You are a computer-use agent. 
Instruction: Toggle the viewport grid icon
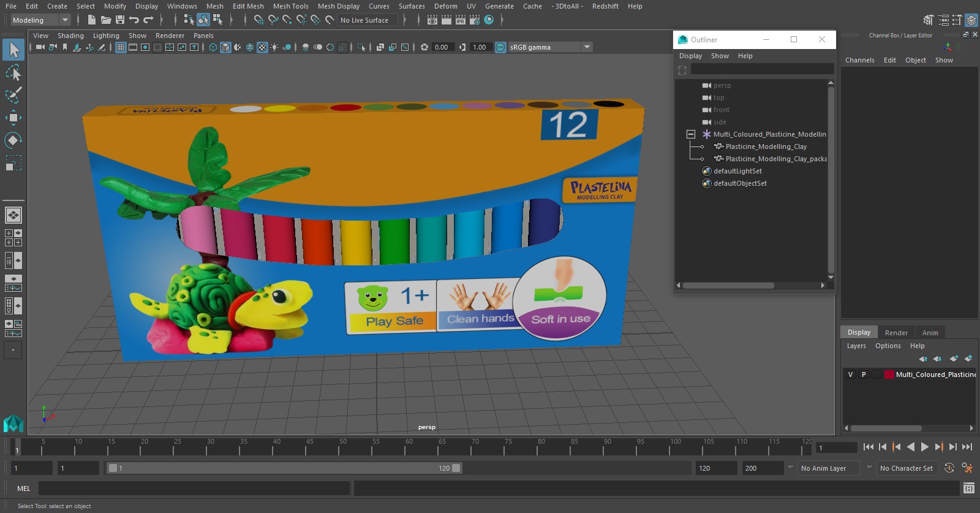121,47
